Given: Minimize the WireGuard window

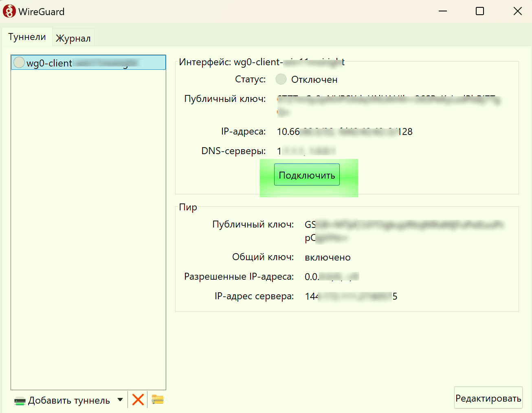Looking at the screenshot, I should click(443, 11).
